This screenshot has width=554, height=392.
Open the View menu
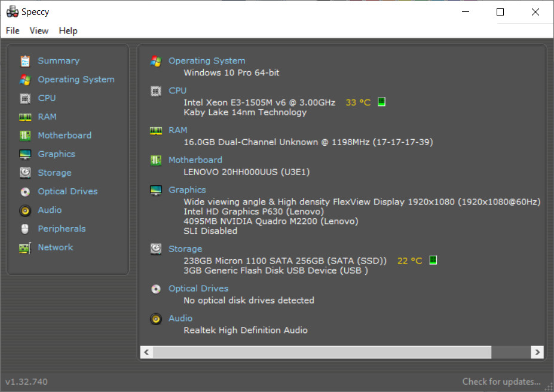pyautogui.click(x=39, y=30)
